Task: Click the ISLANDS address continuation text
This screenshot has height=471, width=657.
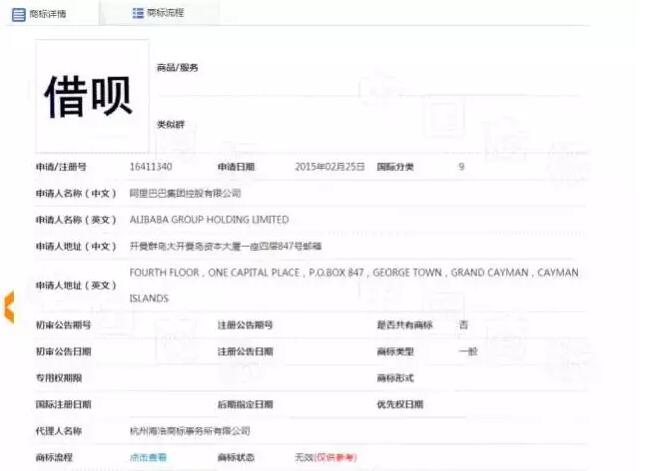Action: point(149,298)
